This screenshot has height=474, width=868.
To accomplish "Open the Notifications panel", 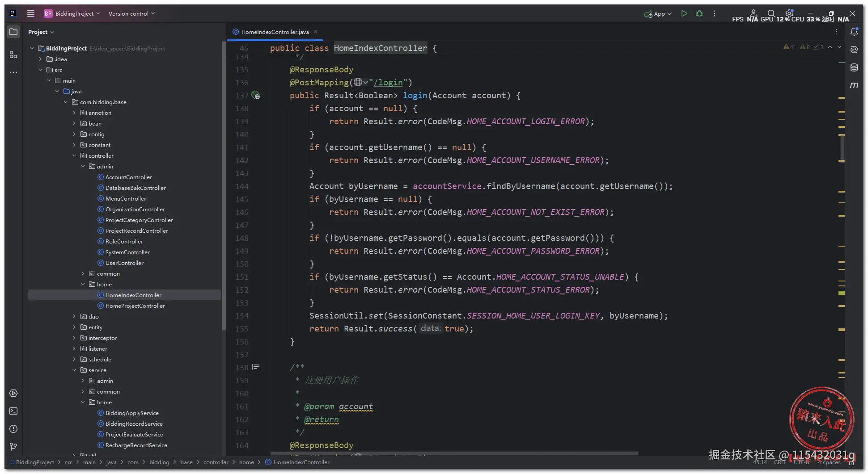I will [x=854, y=32].
